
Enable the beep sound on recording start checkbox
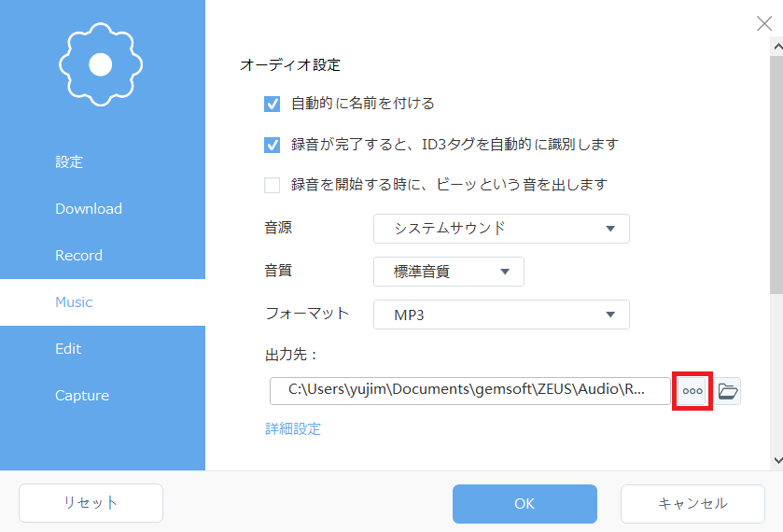pyautogui.click(x=273, y=185)
